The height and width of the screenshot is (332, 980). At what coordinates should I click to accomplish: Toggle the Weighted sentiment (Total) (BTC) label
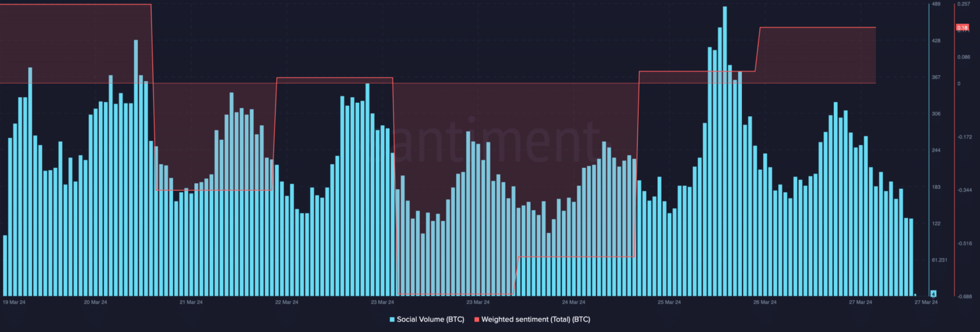click(540, 319)
